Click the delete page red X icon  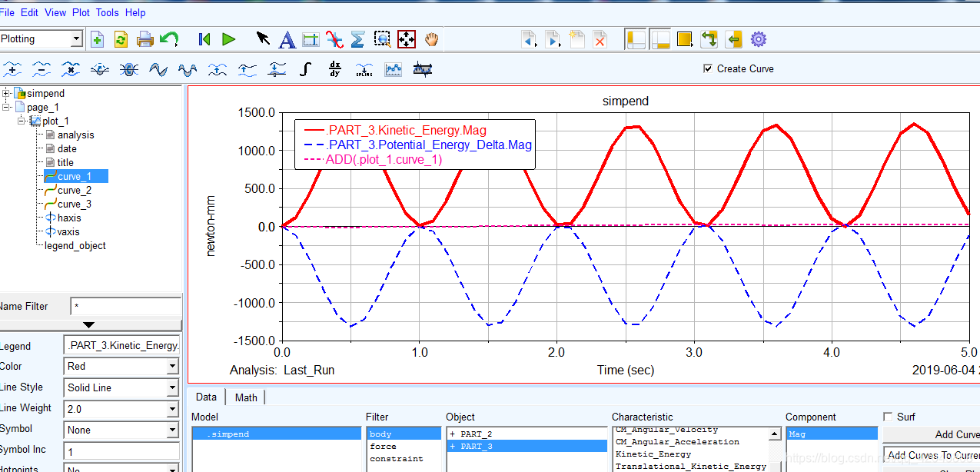(x=600, y=39)
